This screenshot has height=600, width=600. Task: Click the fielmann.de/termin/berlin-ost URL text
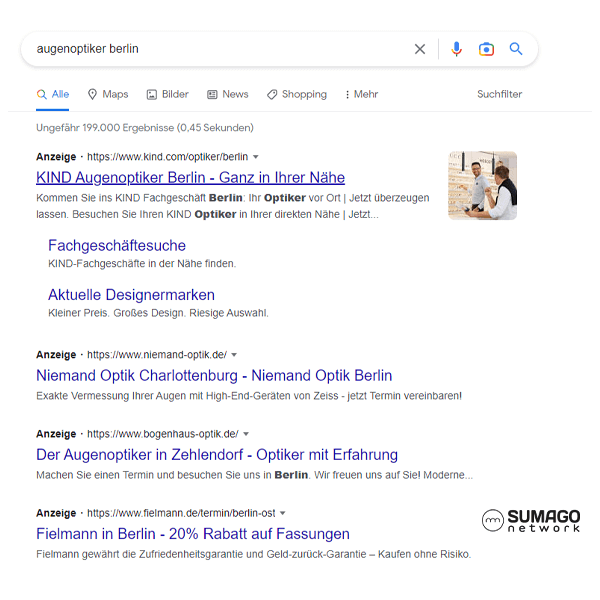coord(181,513)
